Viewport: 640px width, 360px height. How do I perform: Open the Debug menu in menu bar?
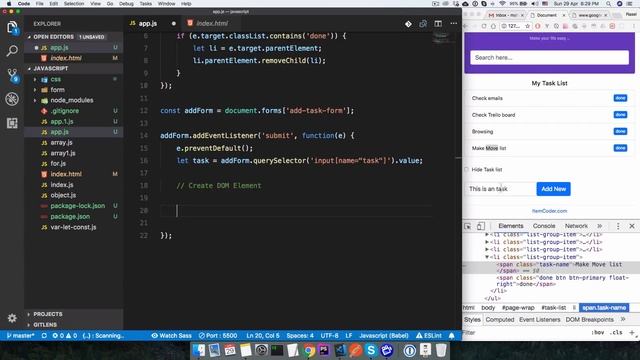pos(126,4)
